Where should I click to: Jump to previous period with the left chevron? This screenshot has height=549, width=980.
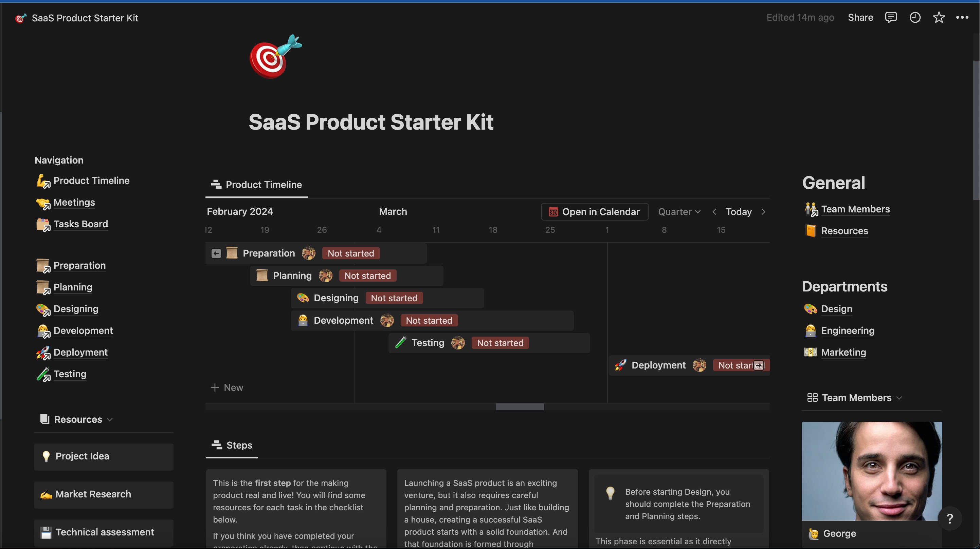[x=714, y=212]
